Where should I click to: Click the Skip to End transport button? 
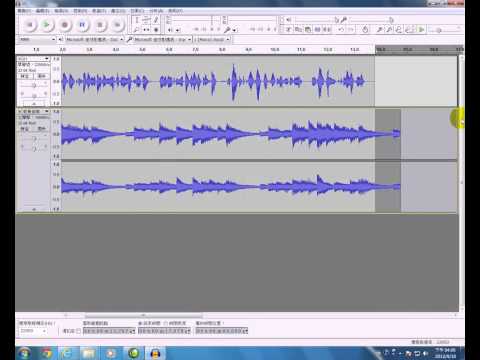click(117, 25)
